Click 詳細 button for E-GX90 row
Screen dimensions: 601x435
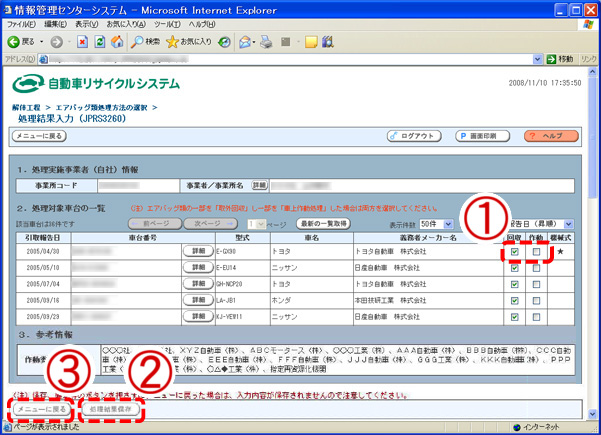(x=198, y=251)
